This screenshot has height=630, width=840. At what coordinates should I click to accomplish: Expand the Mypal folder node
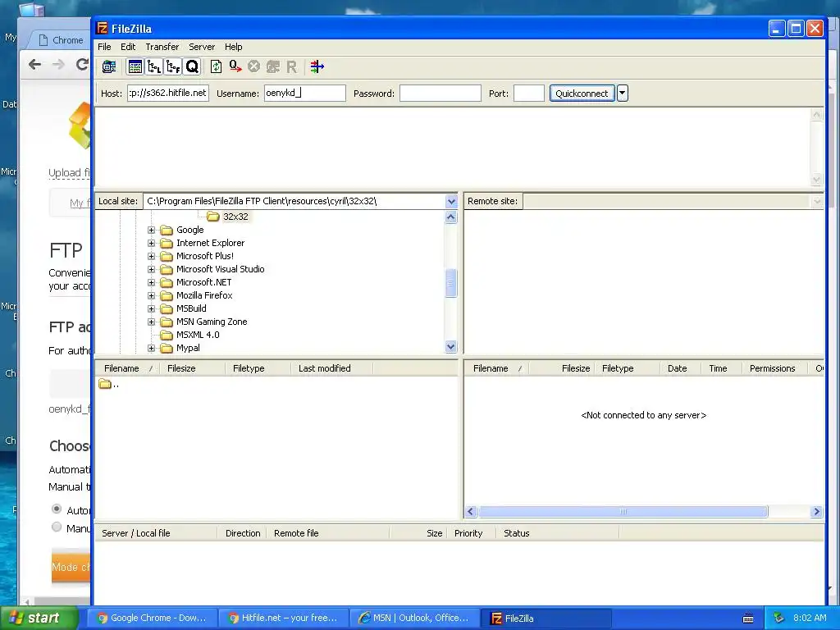(x=152, y=348)
